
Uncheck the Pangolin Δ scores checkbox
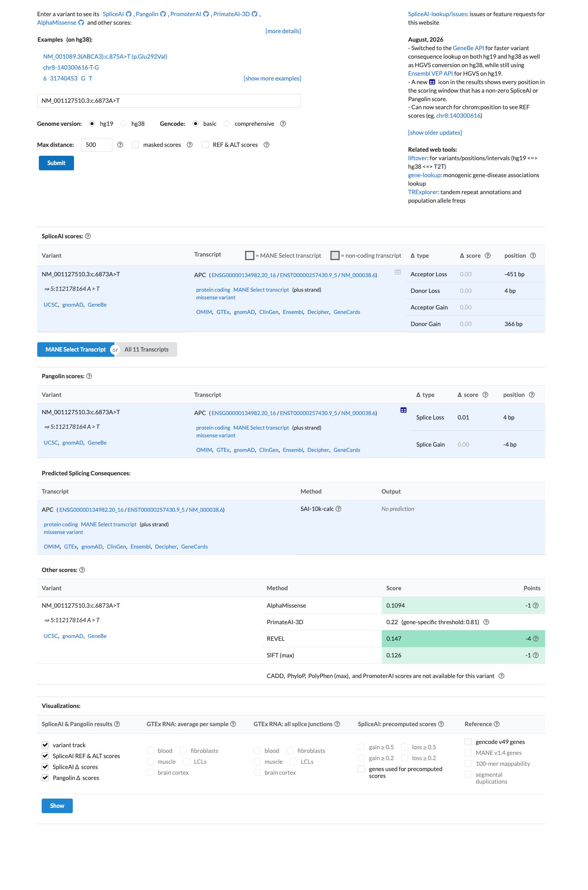tap(45, 778)
